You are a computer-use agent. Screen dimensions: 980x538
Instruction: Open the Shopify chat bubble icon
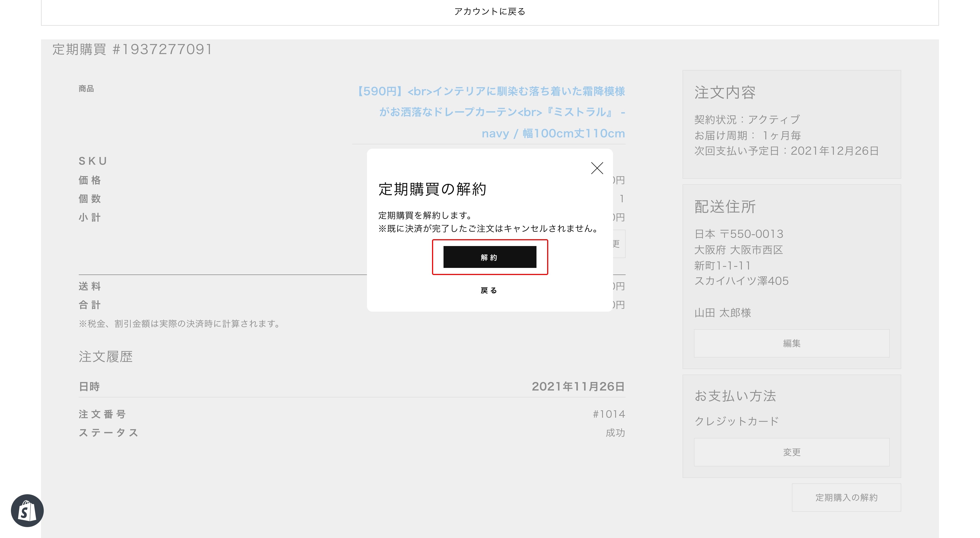(x=27, y=511)
